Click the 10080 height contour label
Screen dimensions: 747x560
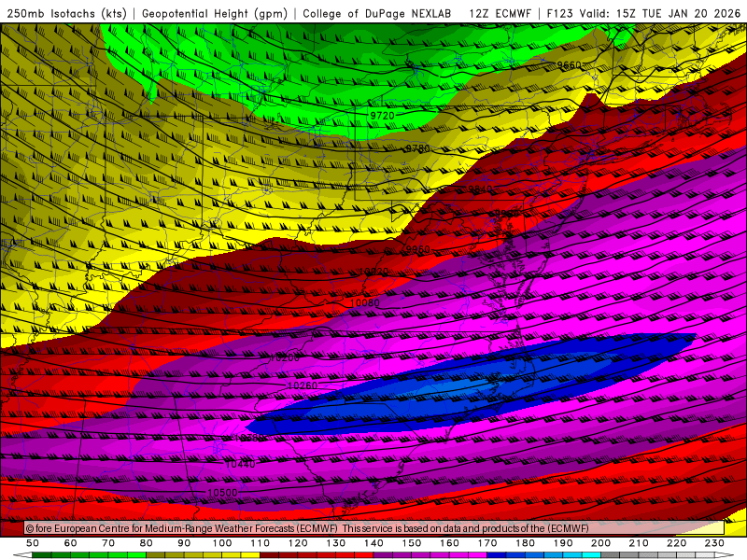coord(364,302)
